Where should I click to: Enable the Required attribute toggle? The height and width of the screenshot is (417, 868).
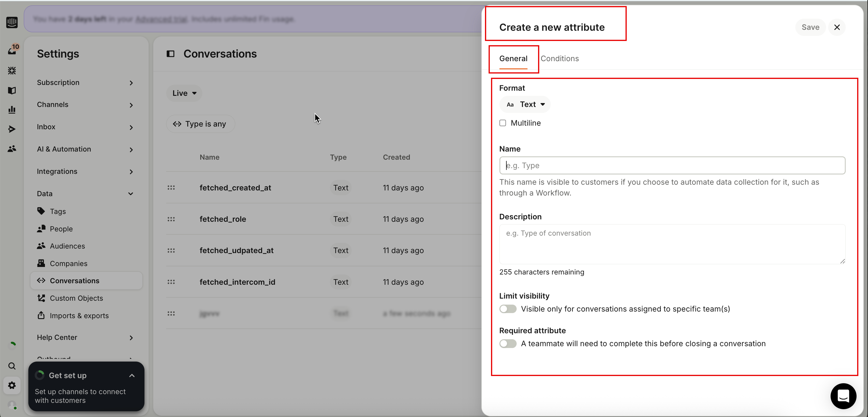tap(508, 343)
